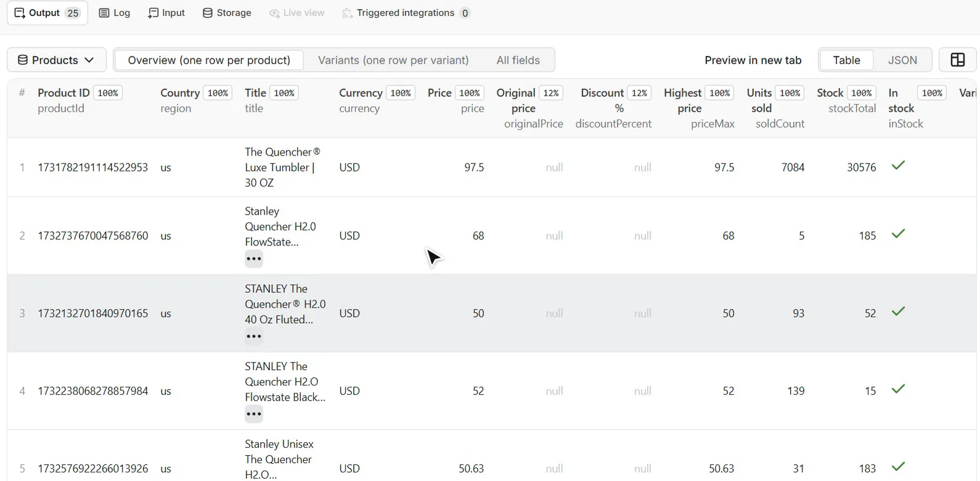
Task: Click the Units sold column header
Action: (x=760, y=101)
